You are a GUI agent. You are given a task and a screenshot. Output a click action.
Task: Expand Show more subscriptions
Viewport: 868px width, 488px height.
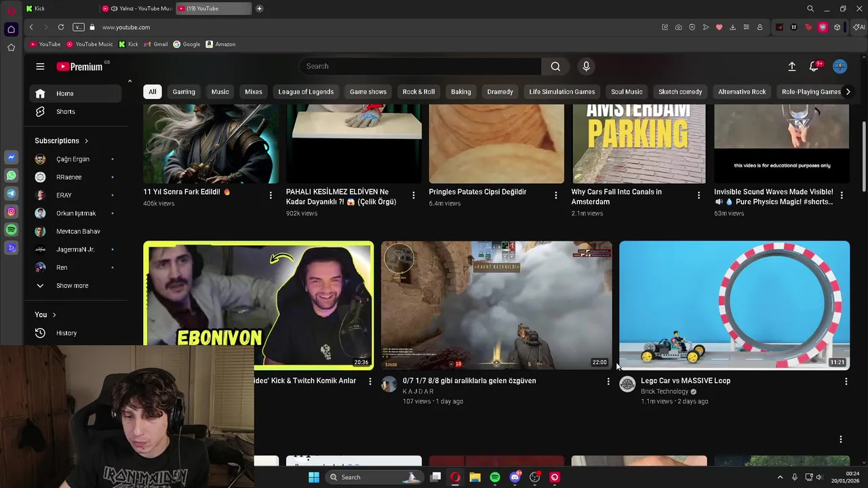point(75,285)
